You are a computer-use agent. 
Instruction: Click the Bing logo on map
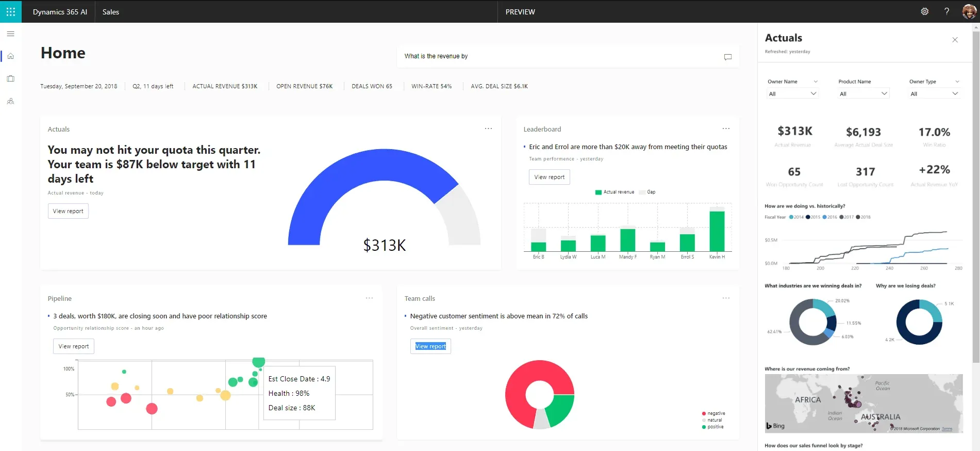click(775, 426)
